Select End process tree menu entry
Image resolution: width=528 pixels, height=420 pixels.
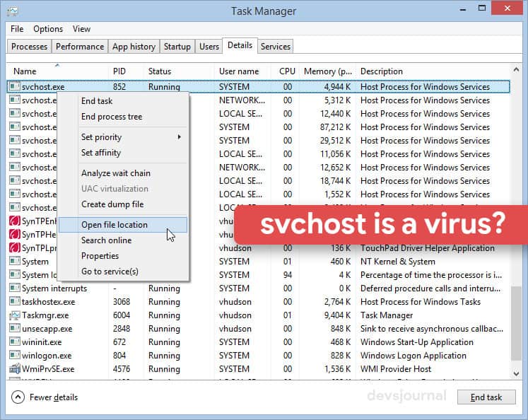112,117
